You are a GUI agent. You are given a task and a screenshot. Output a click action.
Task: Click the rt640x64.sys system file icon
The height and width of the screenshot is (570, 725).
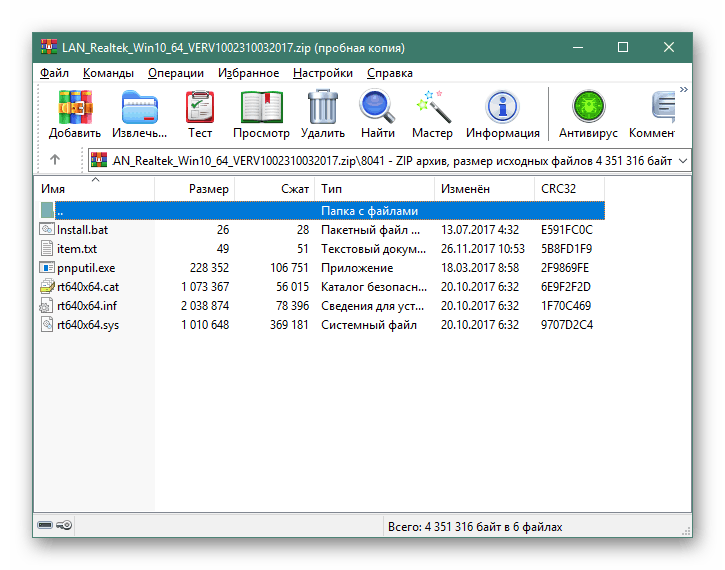click(47, 325)
